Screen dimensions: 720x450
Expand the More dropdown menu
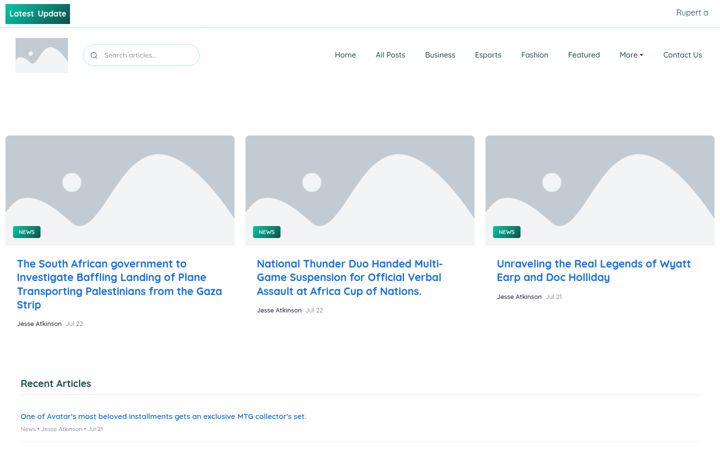631,55
